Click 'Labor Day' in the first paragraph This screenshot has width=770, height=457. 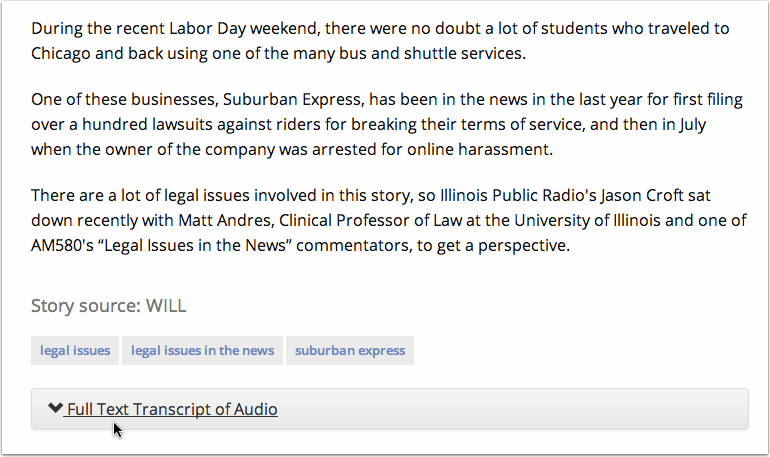click(x=207, y=29)
